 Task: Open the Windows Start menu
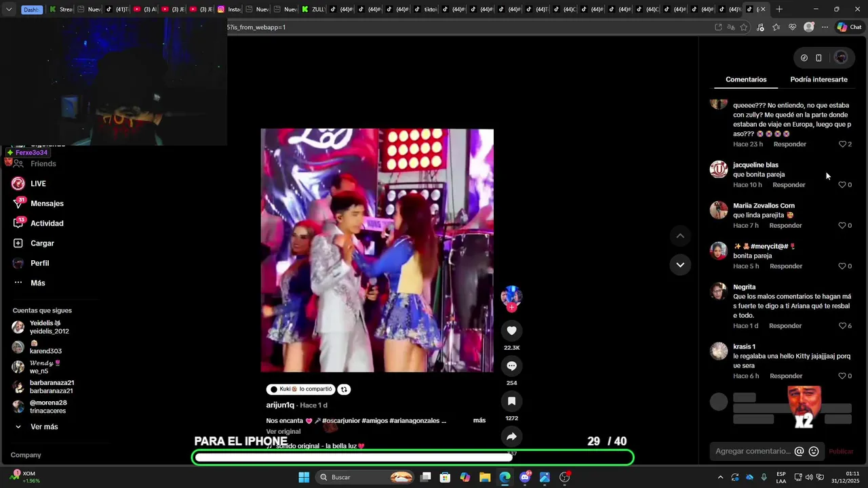point(304,477)
